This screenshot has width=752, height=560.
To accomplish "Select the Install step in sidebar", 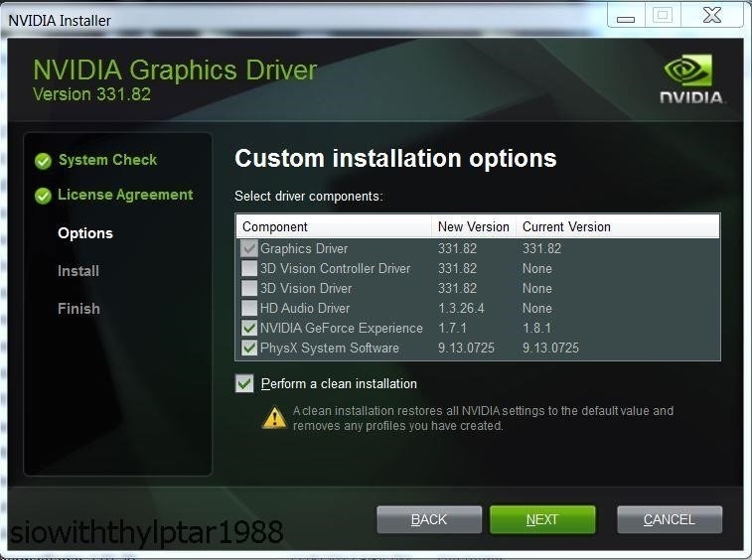I will pyautogui.click(x=78, y=271).
